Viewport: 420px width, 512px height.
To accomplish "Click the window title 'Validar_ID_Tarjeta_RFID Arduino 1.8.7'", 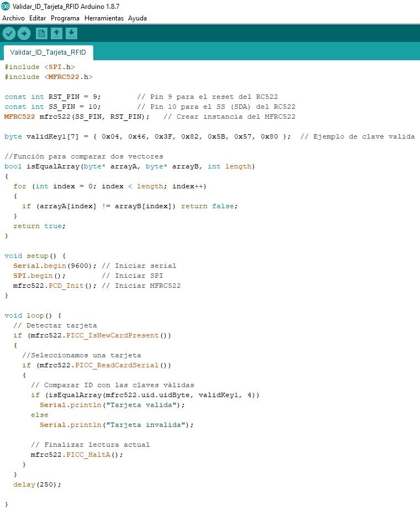I will [x=66, y=6].
